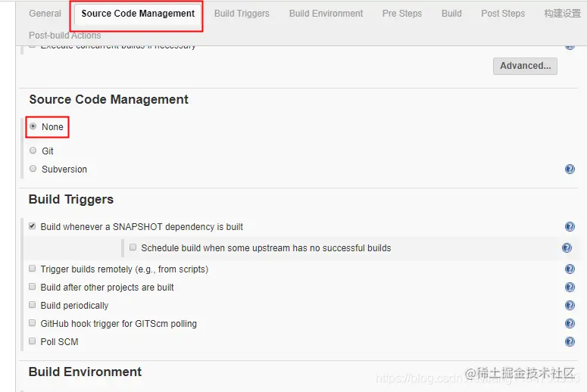Click the Advanced... button
Image resolution: width=587 pixels, height=392 pixels.
tap(525, 66)
